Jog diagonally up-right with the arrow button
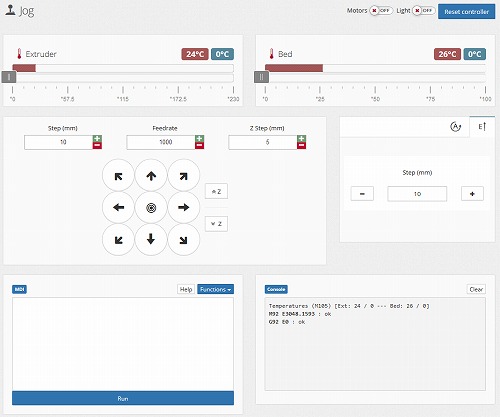The image size is (500, 417). point(184,175)
